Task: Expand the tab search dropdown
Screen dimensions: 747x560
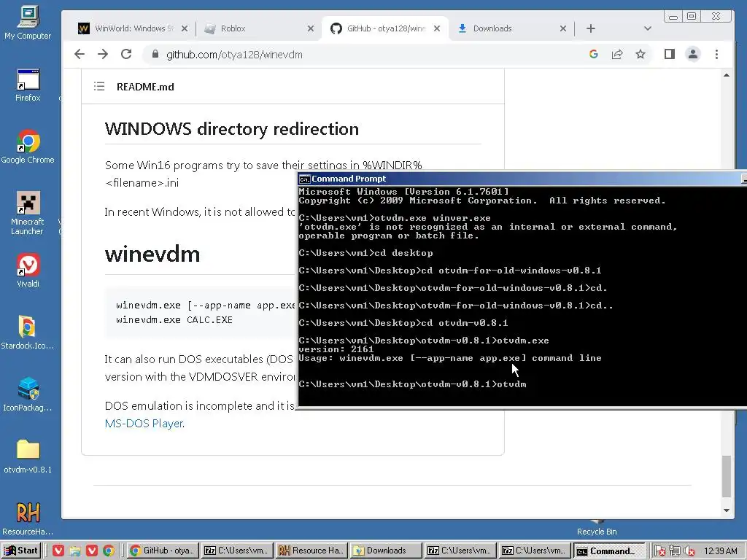Action: pos(648,28)
